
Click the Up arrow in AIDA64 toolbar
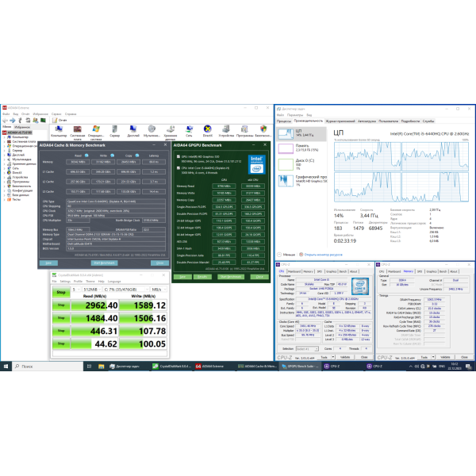pyautogui.click(x=20, y=121)
